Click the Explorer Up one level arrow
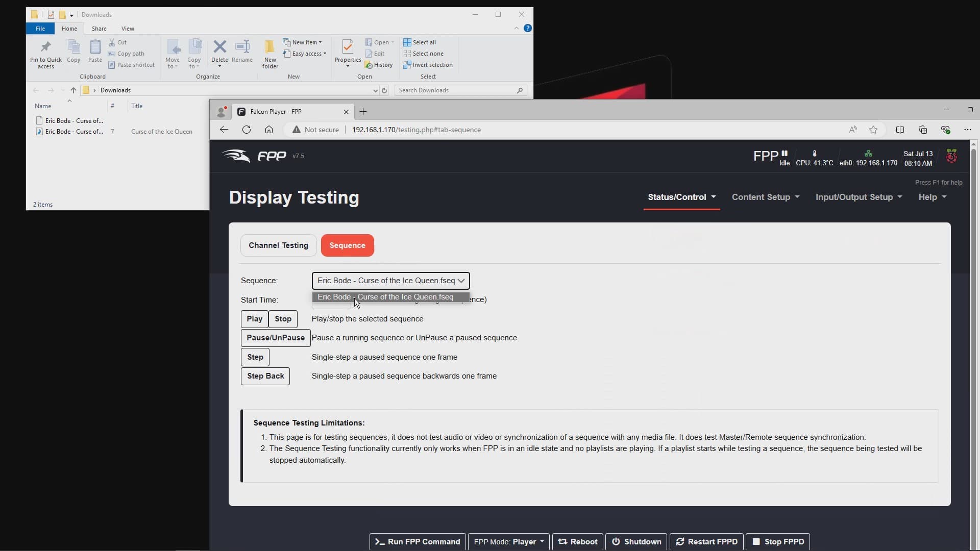 pos(73,90)
